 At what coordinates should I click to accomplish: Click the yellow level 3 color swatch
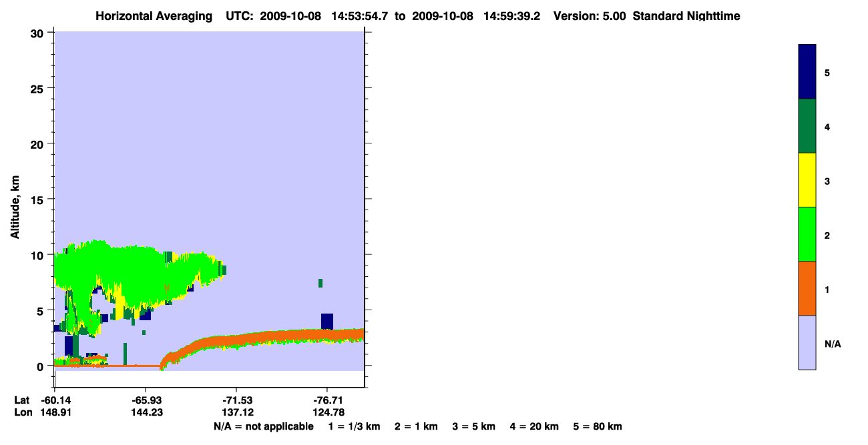pyautogui.click(x=807, y=180)
